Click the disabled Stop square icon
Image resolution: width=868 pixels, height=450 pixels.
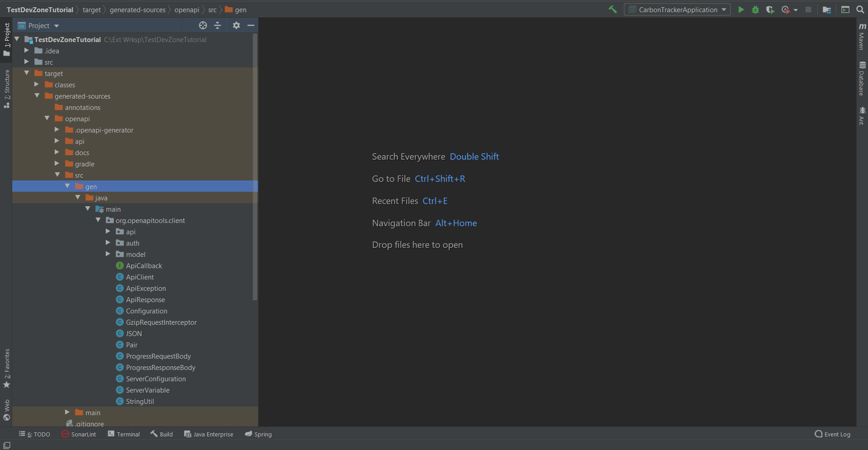(x=808, y=9)
